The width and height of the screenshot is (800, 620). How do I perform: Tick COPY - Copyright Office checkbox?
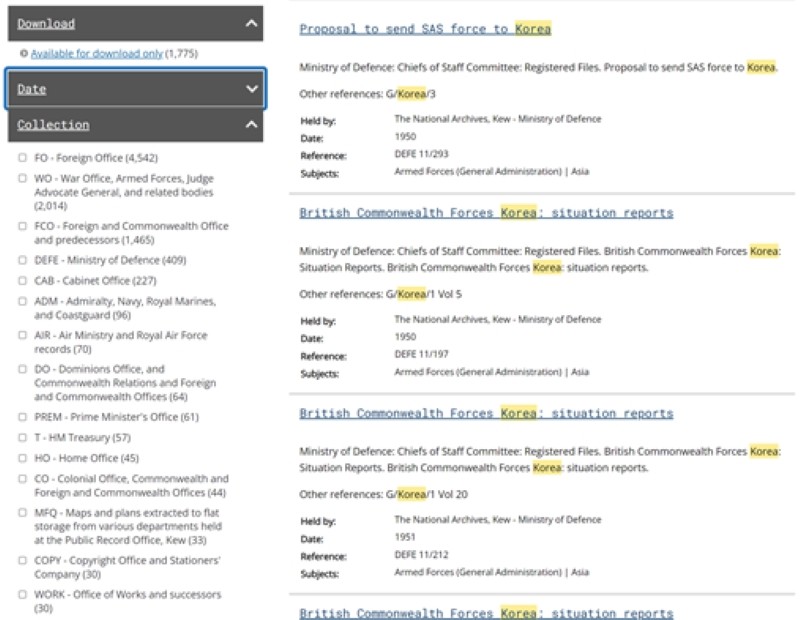[x=22, y=560]
